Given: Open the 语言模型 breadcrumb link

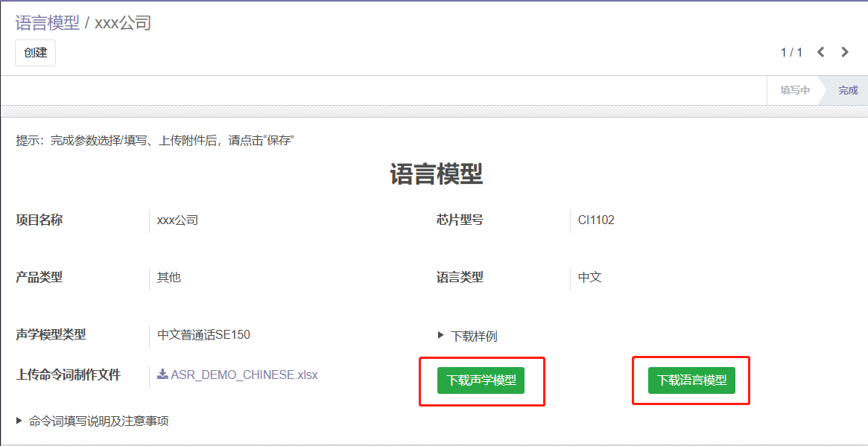Looking at the screenshot, I should point(48,22).
